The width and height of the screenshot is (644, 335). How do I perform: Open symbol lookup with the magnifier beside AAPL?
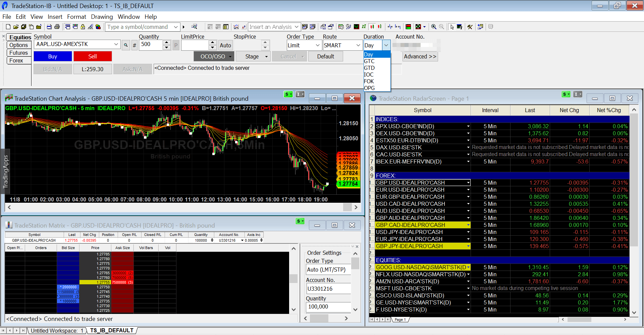point(126,45)
